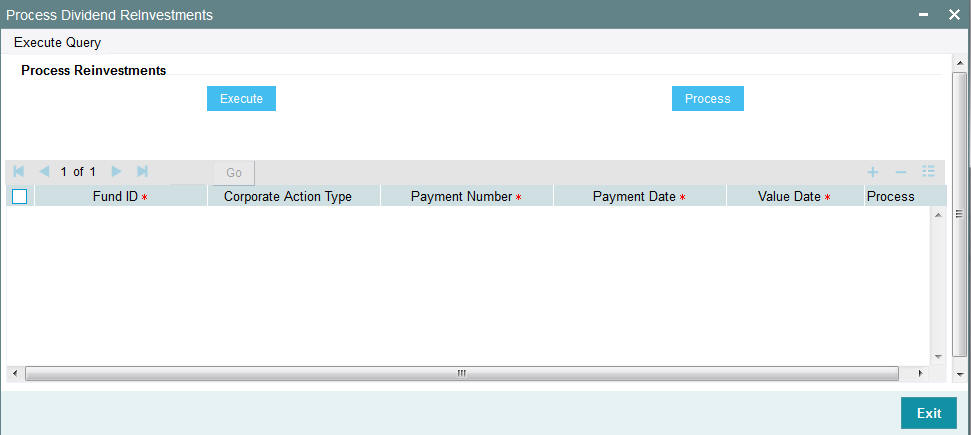
Task: Go to next page of records
Action: click(x=116, y=172)
